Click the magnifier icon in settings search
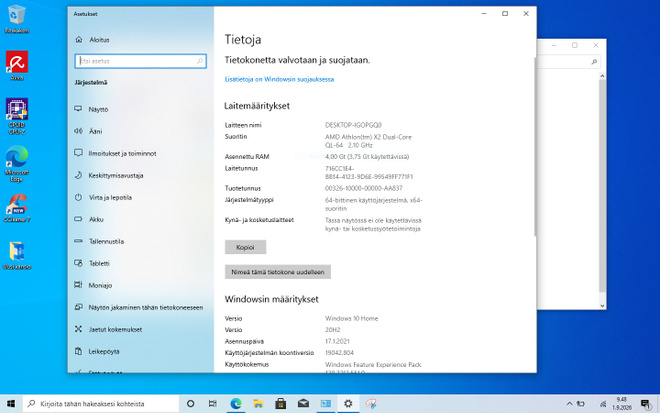660x413 pixels. (x=200, y=61)
